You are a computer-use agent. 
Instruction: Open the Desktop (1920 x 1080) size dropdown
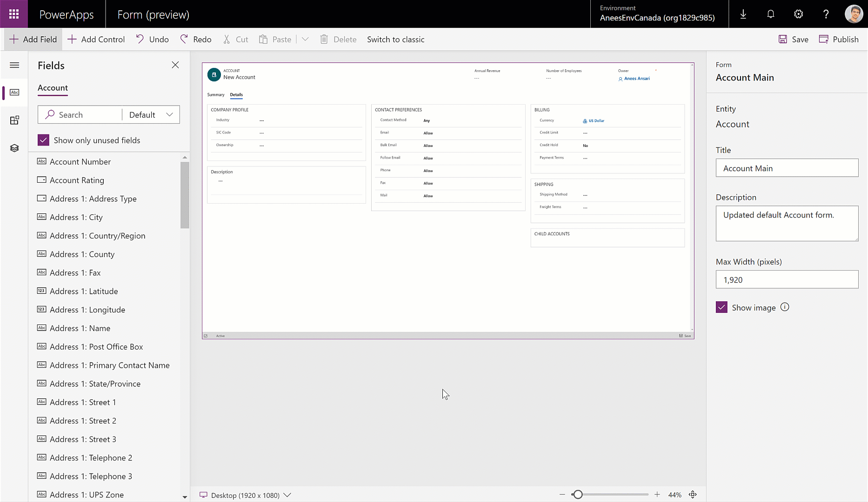point(245,495)
